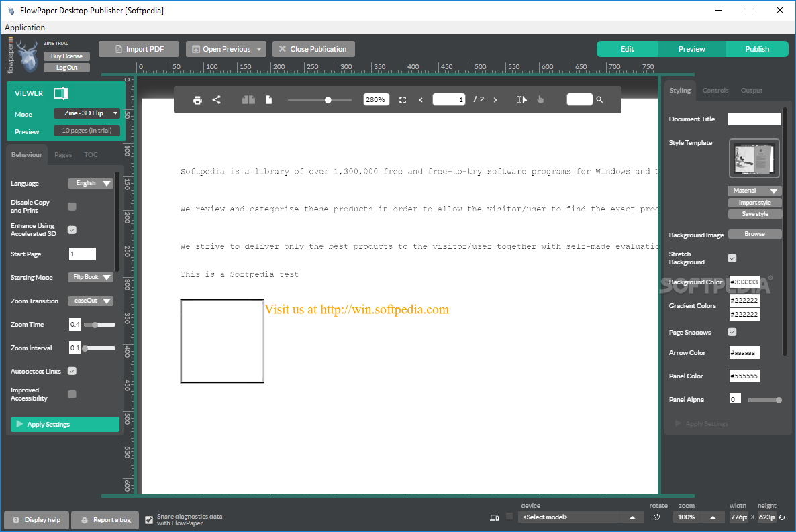Click Report a bug button
The image size is (796, 532).
[105, 520]
